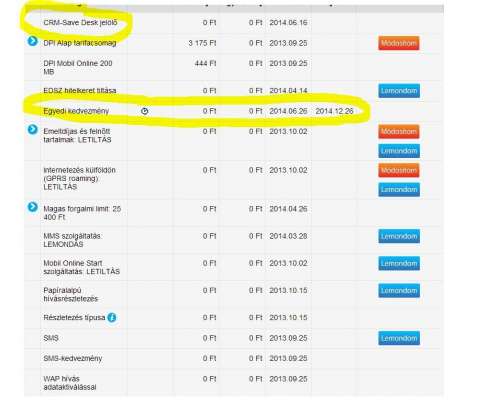Click the Papíralapú hívásrészletezés label
Image resolution: width=500 pixels, height=408 pixels.
(71, 295)
